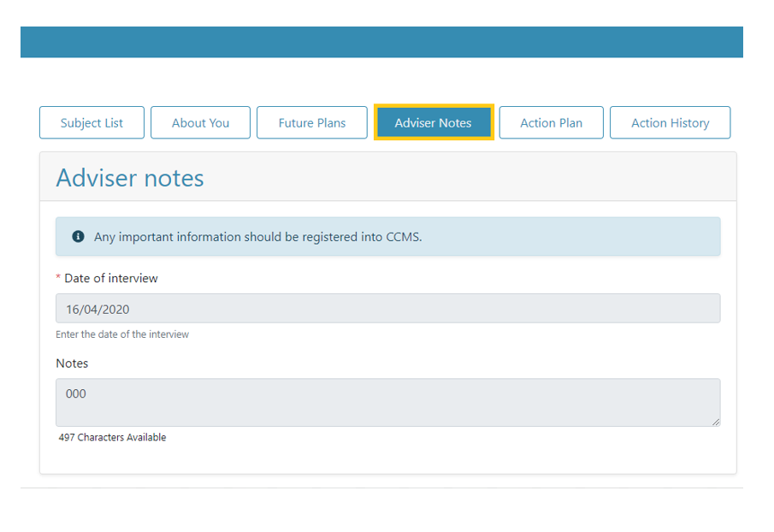Click the Notes textarea resize handle
The image size is (774, 532).
[x=716, y=422]
